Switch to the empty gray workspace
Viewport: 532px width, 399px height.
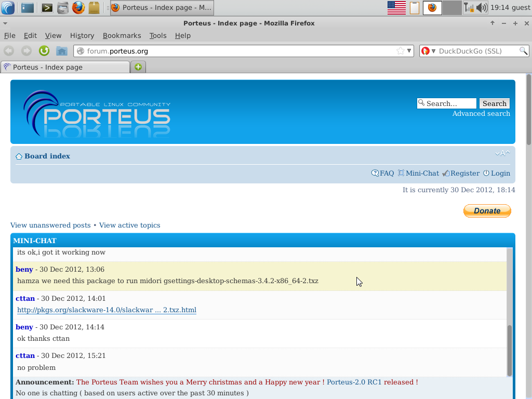[452, 7]
